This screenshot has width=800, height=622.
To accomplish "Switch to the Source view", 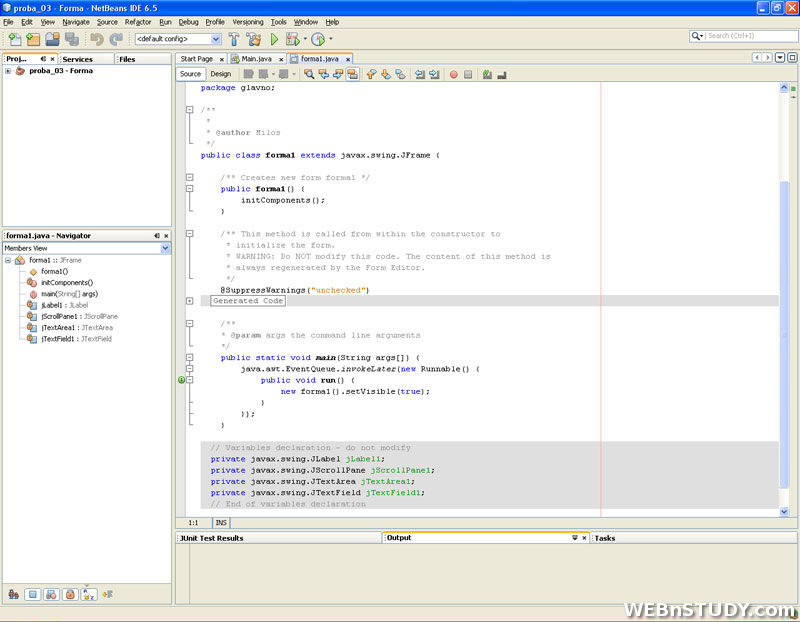I will [x=190, y=74].
